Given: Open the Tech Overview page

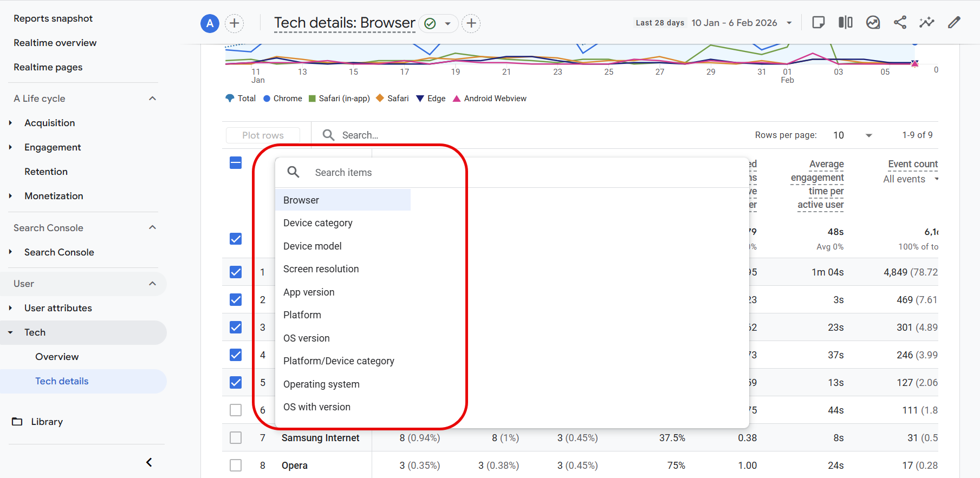Looking at the screenshot, I should [x=57, y=357].
